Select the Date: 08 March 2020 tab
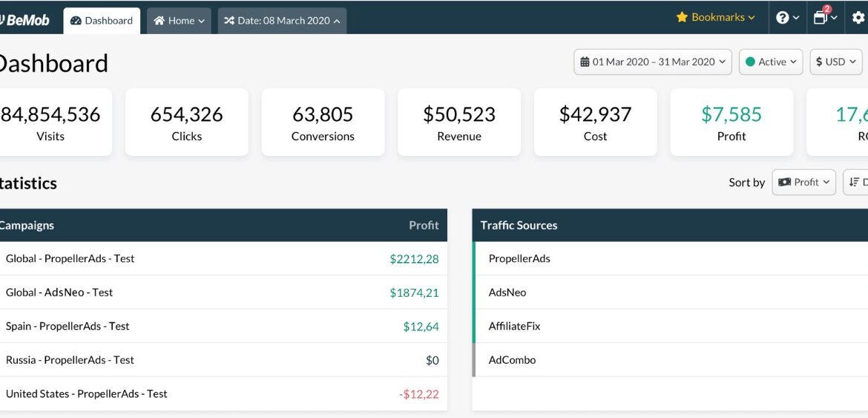Viewport: 868px width, 418px height. pos(283,21)
